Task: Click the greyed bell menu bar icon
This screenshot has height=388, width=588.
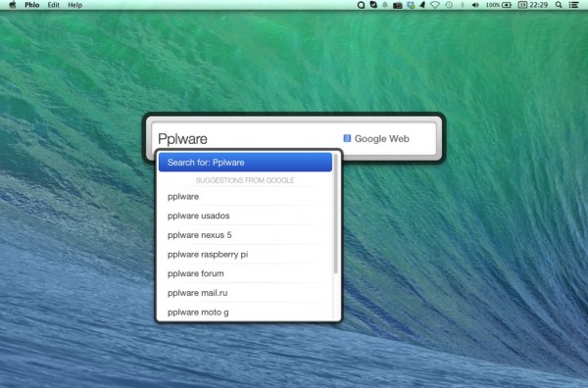Action: click(385, 5)
